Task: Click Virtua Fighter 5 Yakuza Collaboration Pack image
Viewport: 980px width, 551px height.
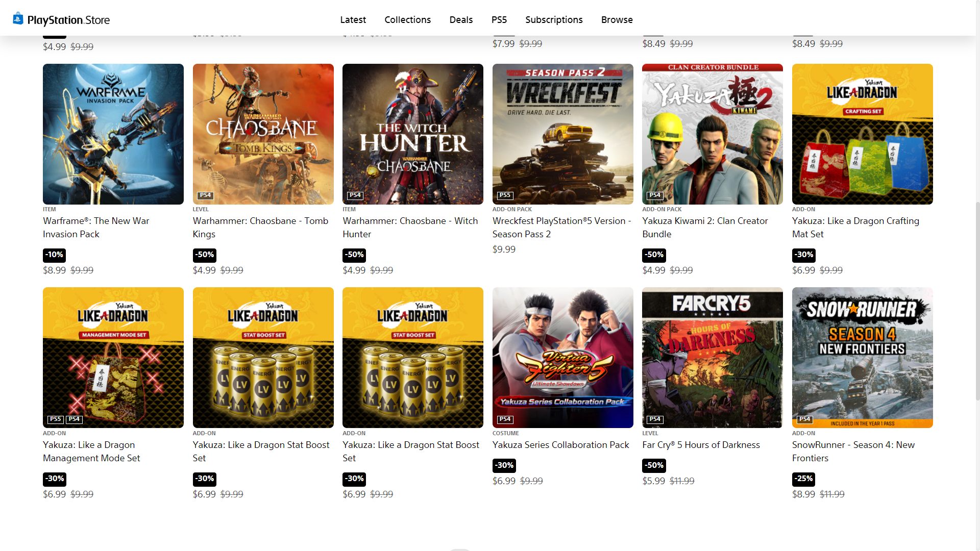Action: pyautogui.click(x=562, y=358)
